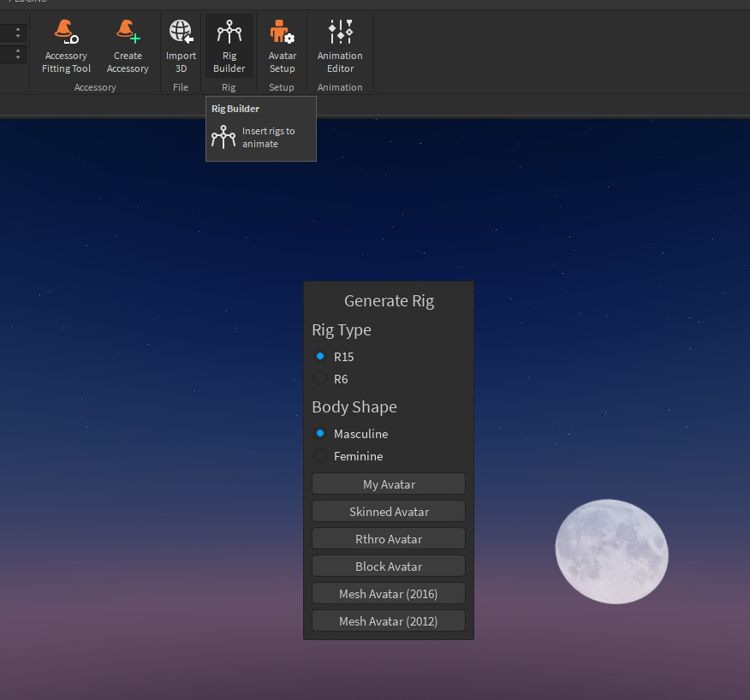Create an Rthro Avatar rig

[x=388, y=538]
